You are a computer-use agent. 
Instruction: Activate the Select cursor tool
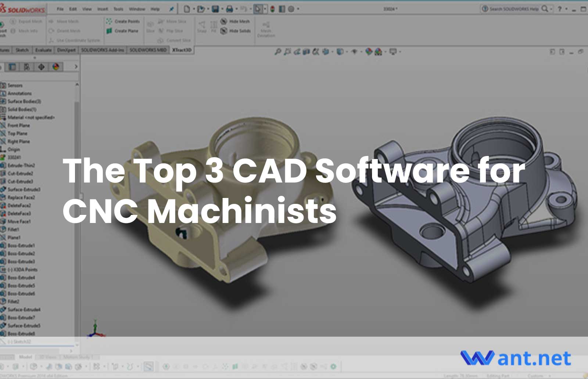click(258, 9)
